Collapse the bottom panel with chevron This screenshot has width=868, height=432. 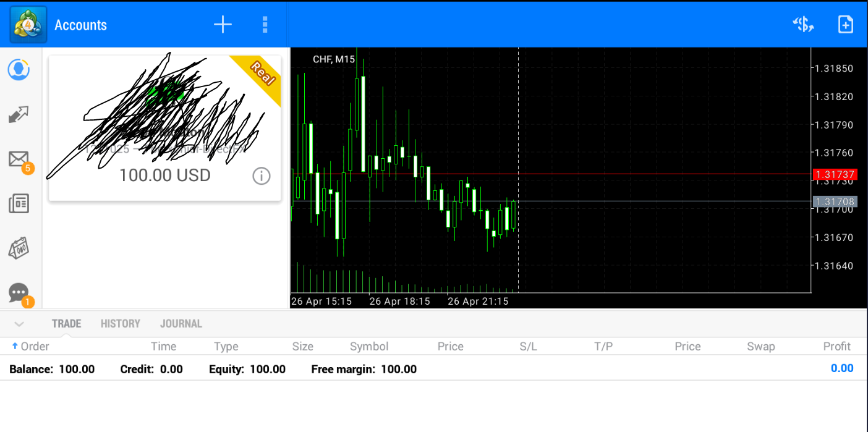tap(19, 324)
